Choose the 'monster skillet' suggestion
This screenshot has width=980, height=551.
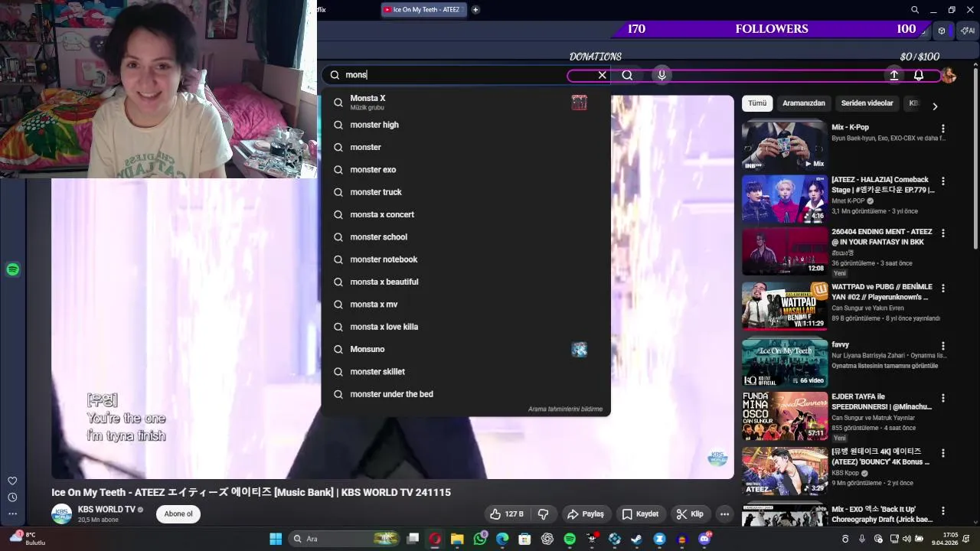point(465,372)
